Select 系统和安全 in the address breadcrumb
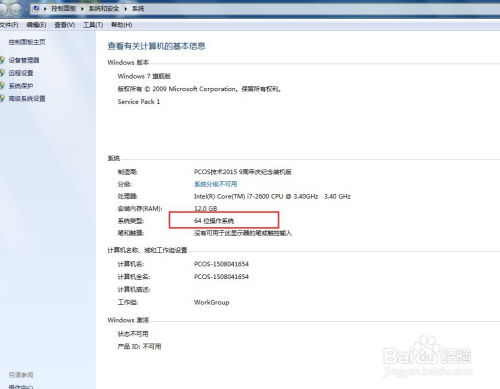Viewport: 500px width, 389px height. coord(104,8)
